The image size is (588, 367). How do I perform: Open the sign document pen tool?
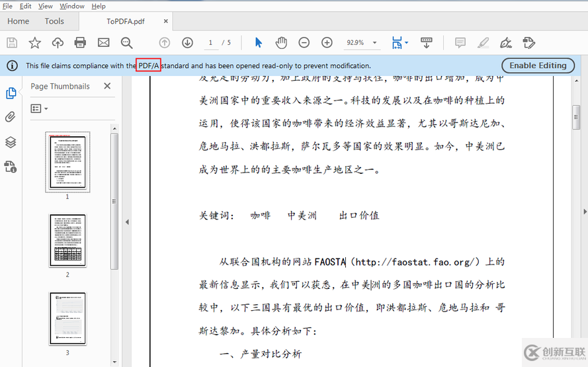point(506,43)
